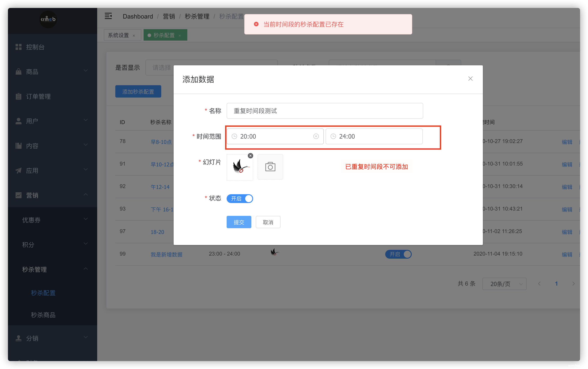Toggle the 状态 switch in dialog
The image size is (588, 369).
pyautogui.click(x=239, y=199)
